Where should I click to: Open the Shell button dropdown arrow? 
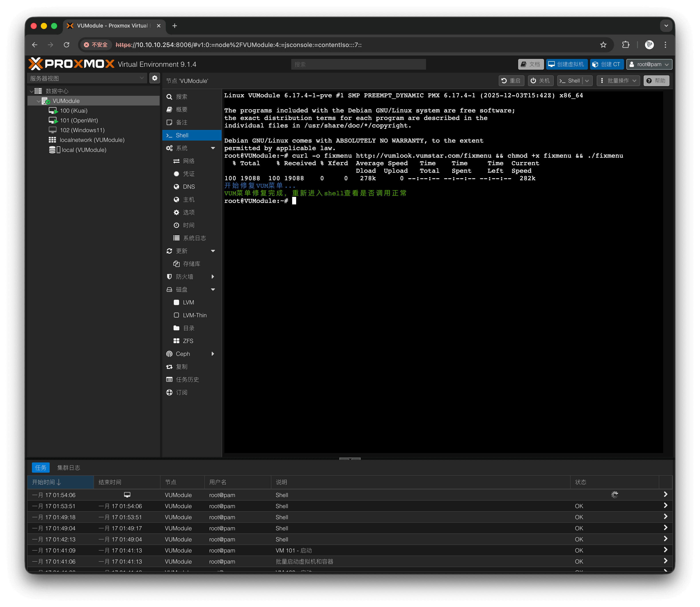pyautogui.click(x=587, y=81)
